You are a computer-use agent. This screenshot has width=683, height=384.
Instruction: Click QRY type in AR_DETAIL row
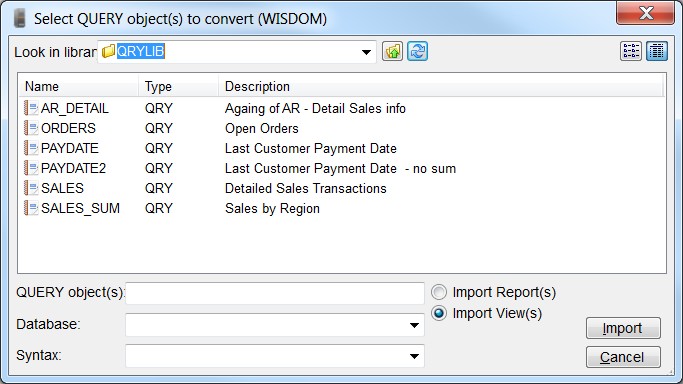coord(159,108)
